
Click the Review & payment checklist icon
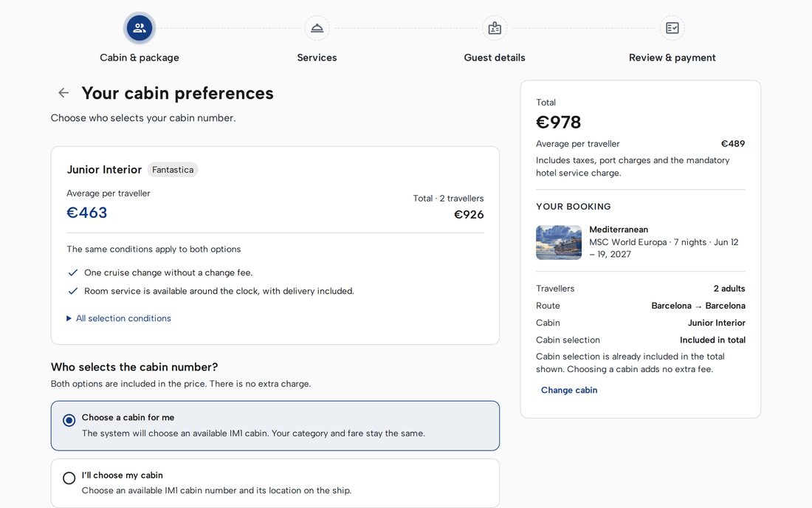tap(672, 28)
